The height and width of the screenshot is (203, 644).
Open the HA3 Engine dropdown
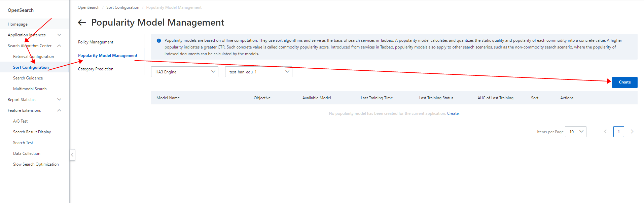(185, 72)
